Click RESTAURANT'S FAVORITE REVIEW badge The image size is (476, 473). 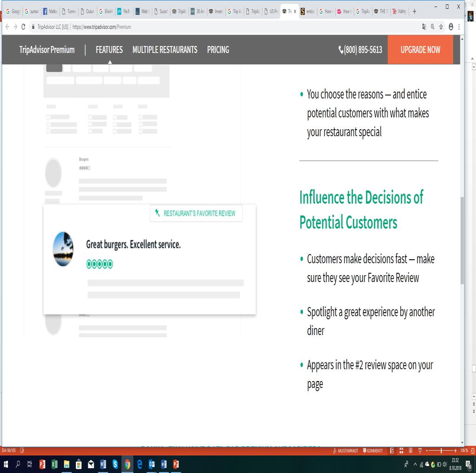click(196, 213)
